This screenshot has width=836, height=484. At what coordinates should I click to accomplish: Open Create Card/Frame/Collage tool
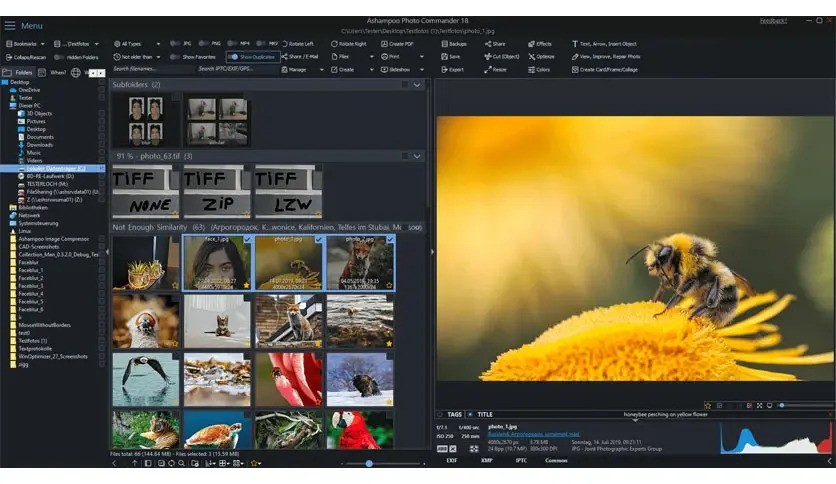(605, 70)
